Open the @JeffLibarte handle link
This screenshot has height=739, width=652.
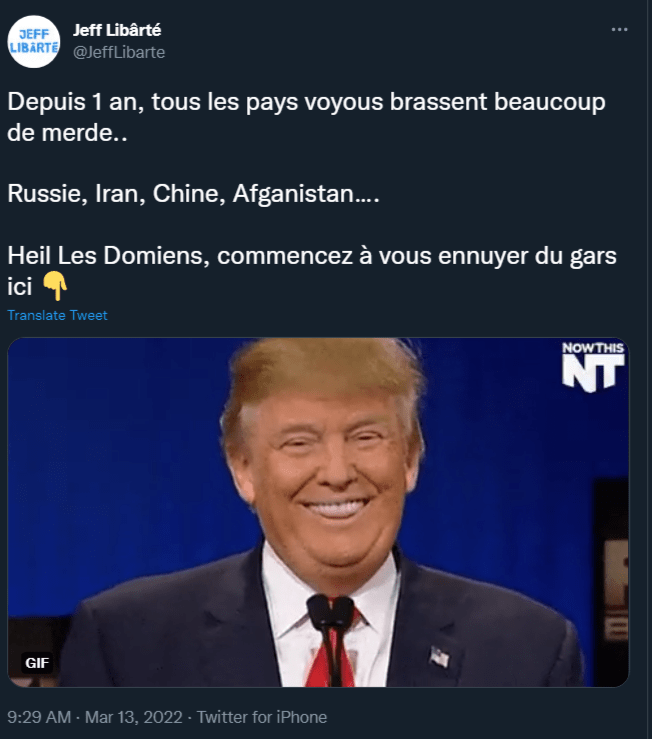coord(119,52)
